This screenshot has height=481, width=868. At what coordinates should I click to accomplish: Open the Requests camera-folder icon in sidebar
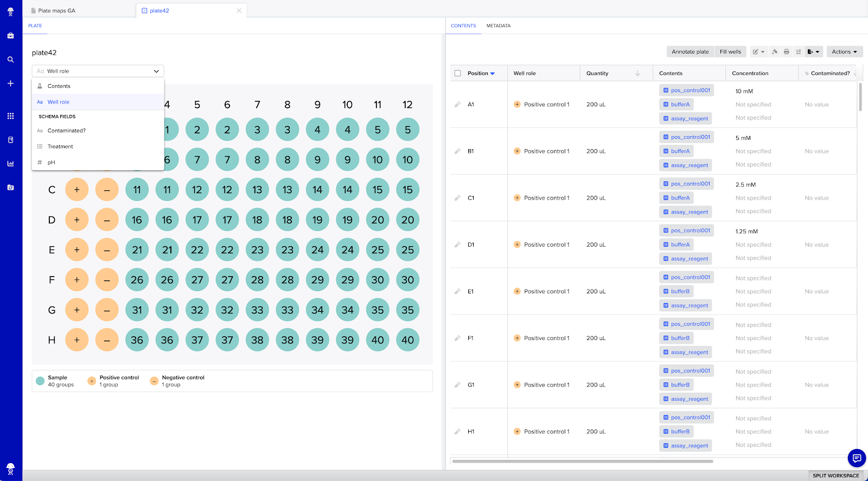(10, 188)
